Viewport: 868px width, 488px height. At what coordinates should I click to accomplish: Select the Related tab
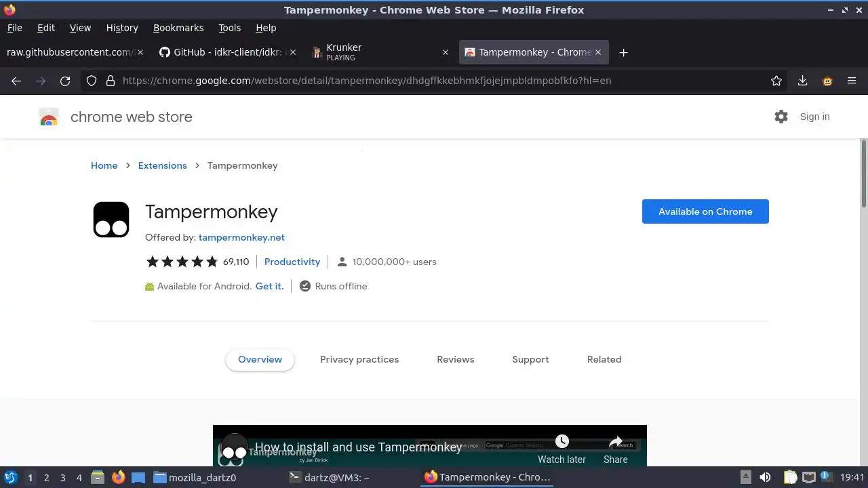pos(604,359)
